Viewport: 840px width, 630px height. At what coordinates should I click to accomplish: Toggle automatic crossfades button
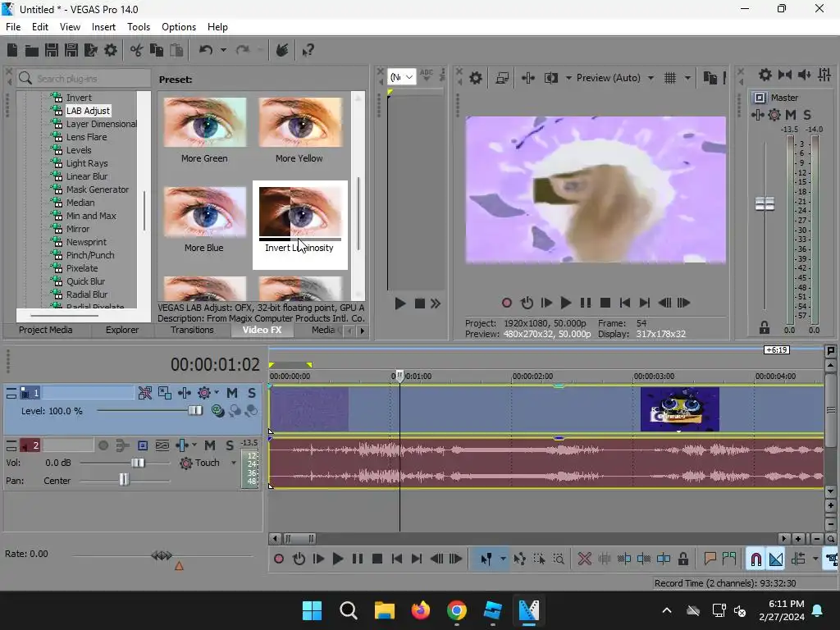pos(776,559)
